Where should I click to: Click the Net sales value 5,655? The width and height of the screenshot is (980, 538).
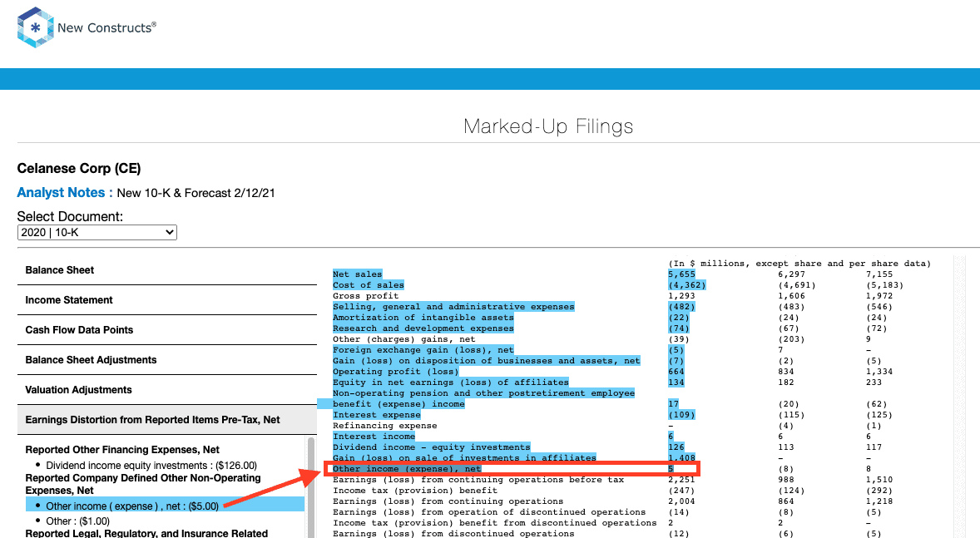click(x=681, y=274)
